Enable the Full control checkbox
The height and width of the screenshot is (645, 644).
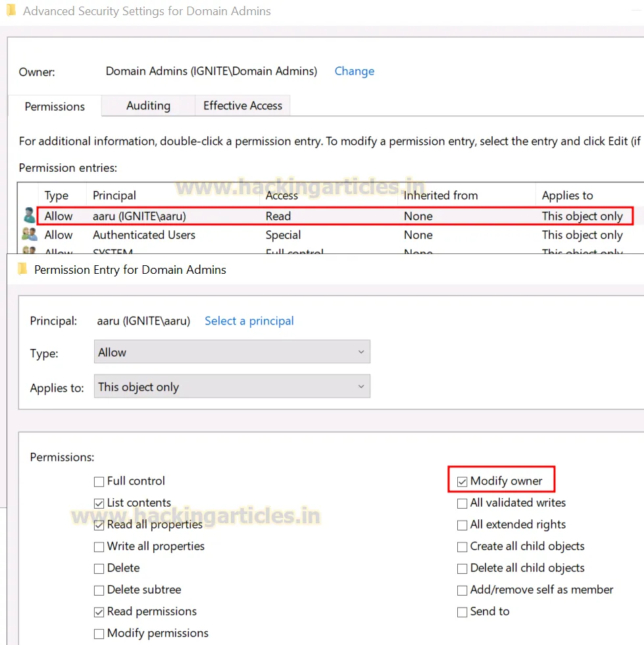tap(99, 480)
